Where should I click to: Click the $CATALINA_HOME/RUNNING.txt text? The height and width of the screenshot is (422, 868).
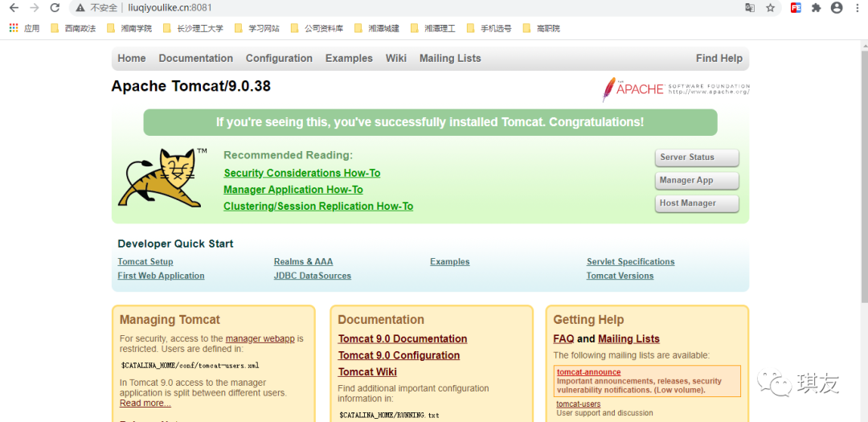pos(389,415)
